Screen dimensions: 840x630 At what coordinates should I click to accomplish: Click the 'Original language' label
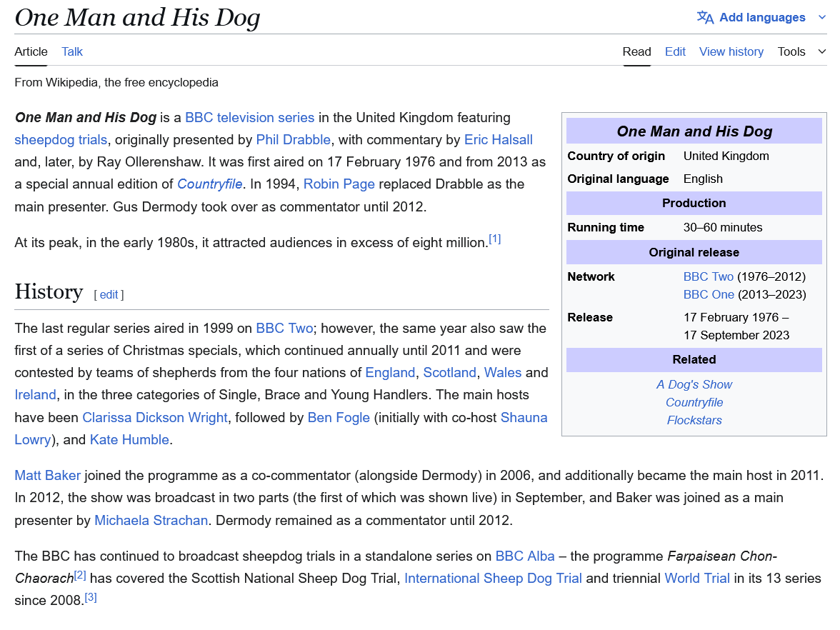619,179
